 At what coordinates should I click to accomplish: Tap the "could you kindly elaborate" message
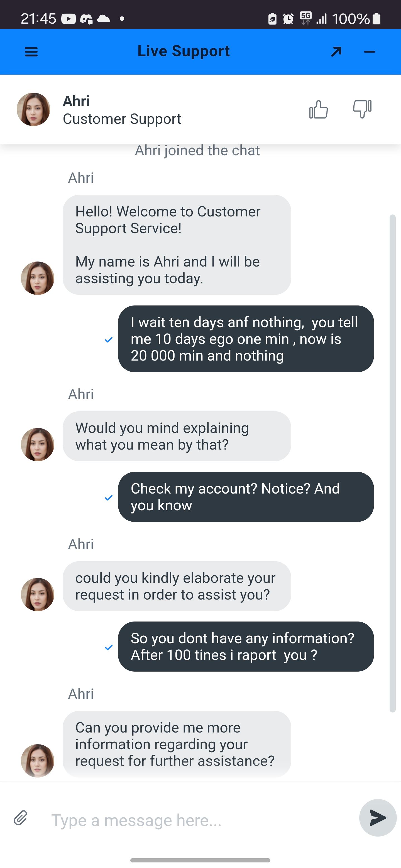click(x=177, y=586)
